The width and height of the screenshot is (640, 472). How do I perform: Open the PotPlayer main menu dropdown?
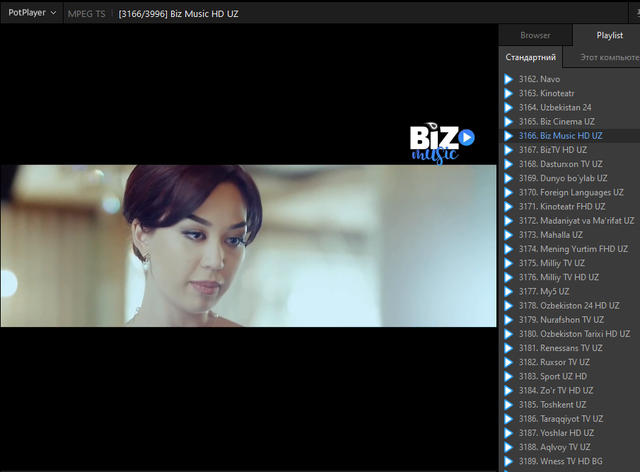32,13
